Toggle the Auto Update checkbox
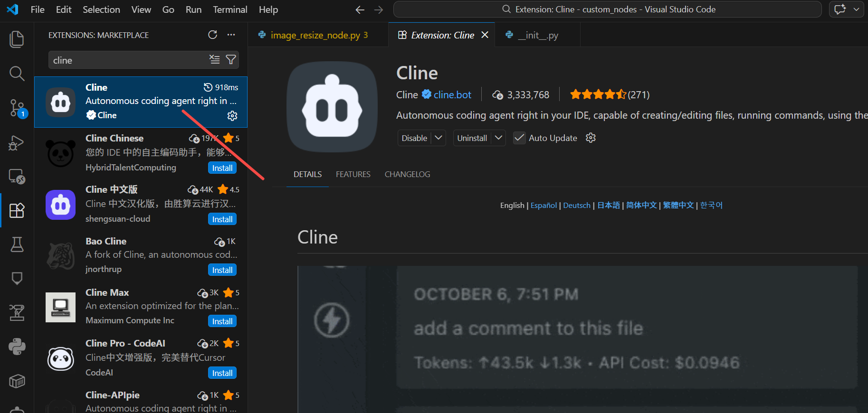Viewport: 868px width, 413px height. (x=519, y=138)
